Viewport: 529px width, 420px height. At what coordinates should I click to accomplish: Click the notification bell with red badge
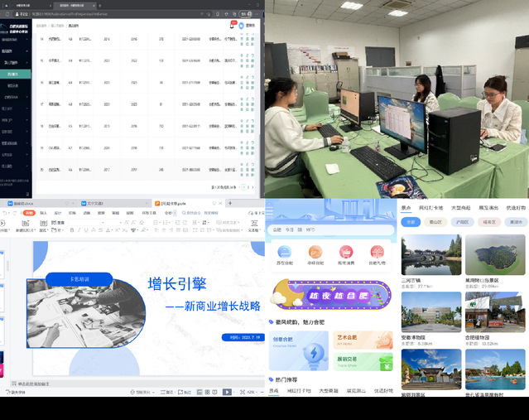pyautogui.click(x=232, y=25)
